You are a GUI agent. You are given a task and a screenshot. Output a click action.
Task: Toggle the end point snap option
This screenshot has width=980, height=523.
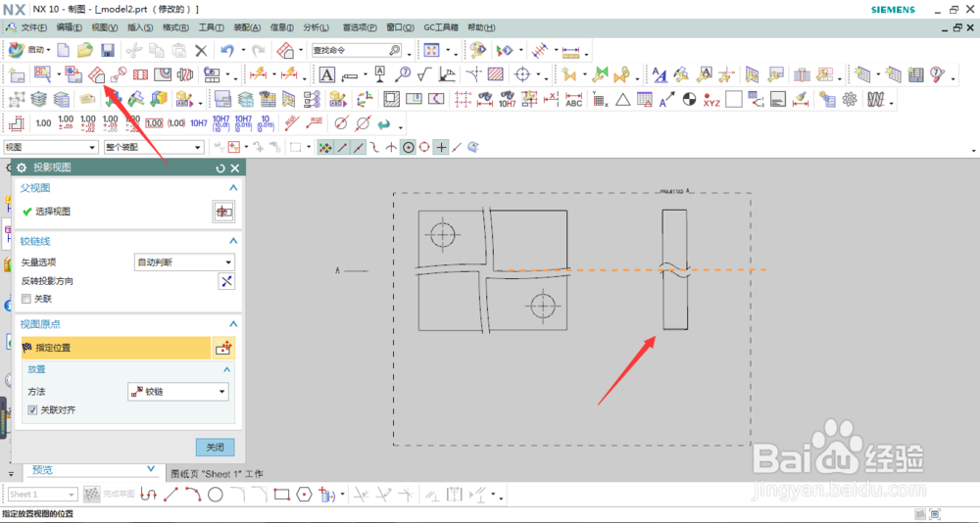click(x=342, y=148)
